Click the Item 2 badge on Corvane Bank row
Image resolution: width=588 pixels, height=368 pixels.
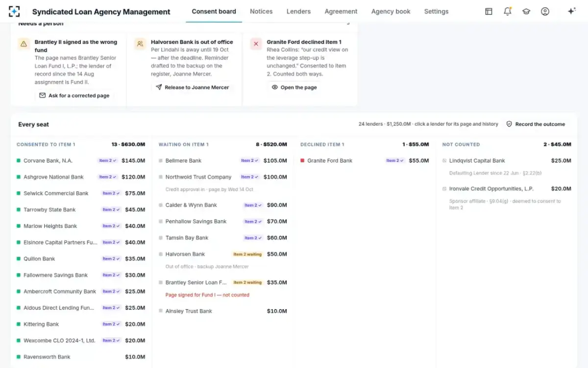108,160
